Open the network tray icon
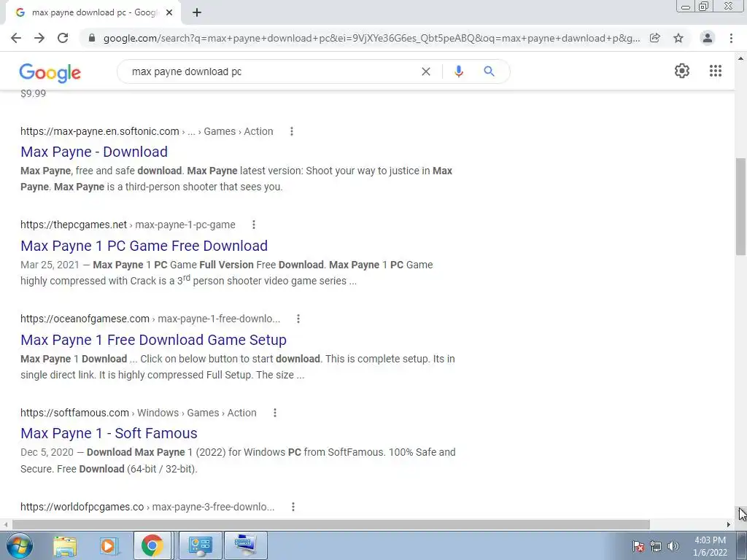 656,546
